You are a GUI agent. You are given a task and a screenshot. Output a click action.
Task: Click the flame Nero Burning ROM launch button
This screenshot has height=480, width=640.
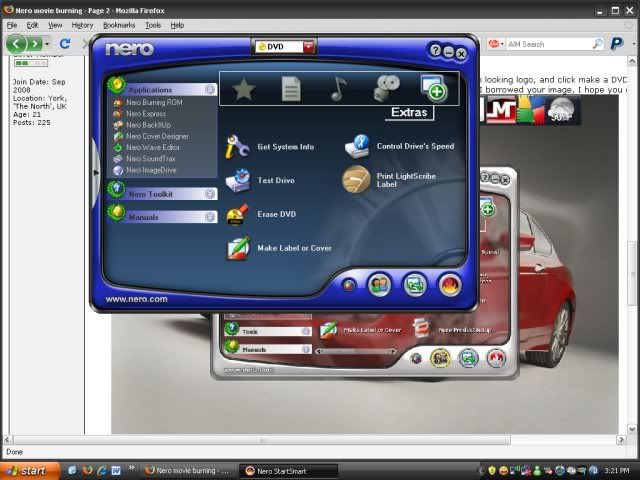coord(450,284)
